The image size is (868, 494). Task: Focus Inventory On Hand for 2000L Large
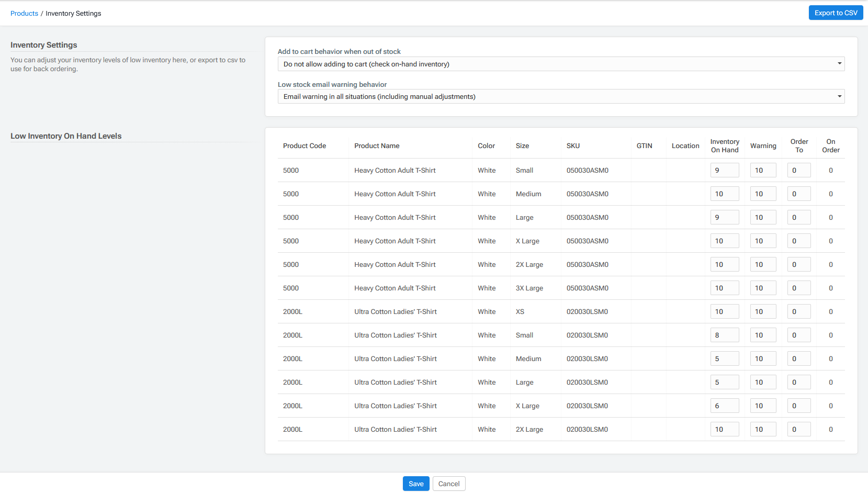click(724, 383)
